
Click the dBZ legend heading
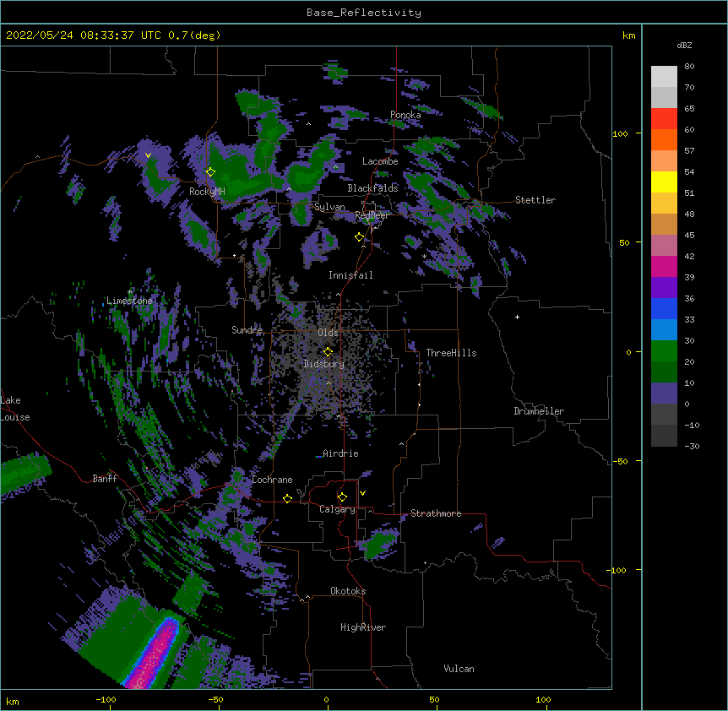(x=684, y=46)
